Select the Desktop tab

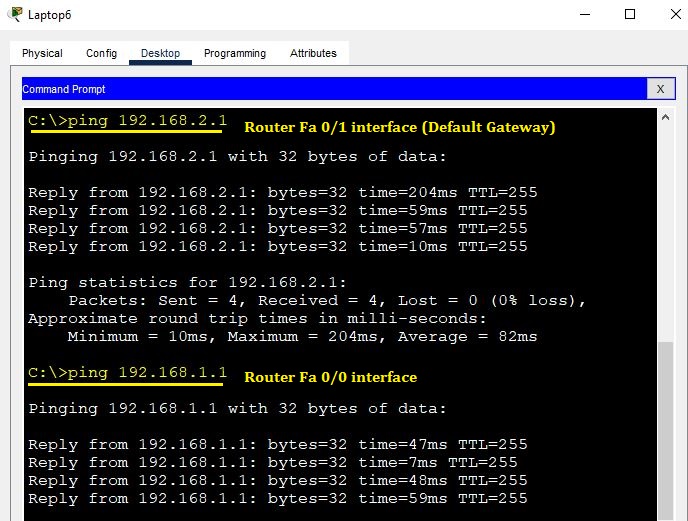[160, 53]
